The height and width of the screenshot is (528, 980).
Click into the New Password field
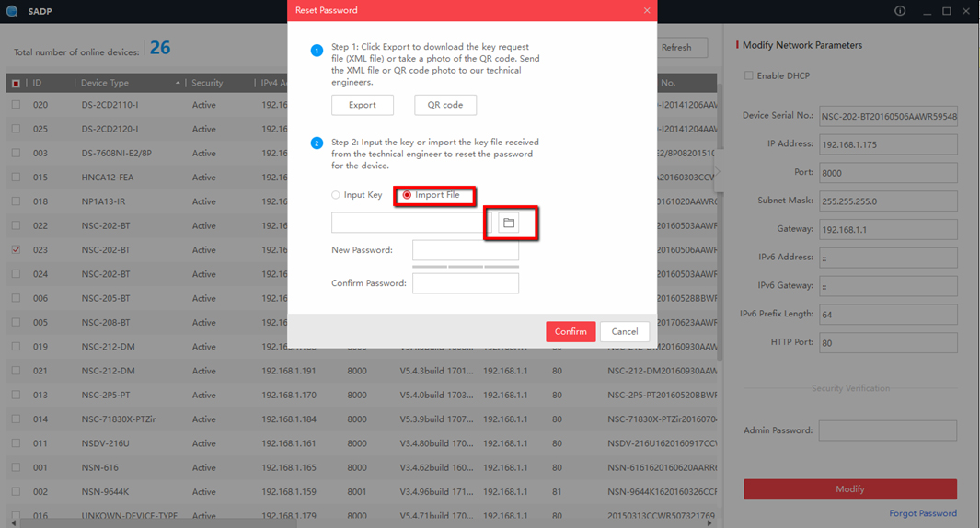(465, 250)
